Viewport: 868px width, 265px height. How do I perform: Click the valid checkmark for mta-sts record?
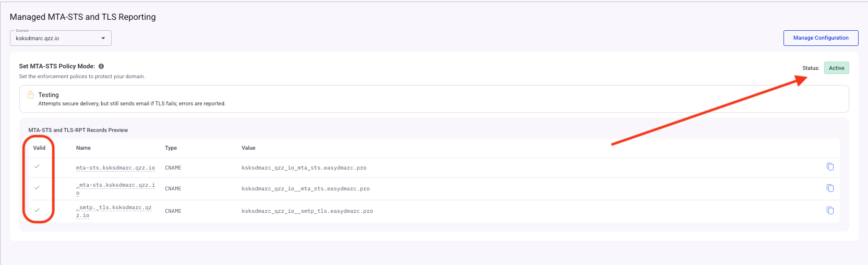[x=37, y=166]
